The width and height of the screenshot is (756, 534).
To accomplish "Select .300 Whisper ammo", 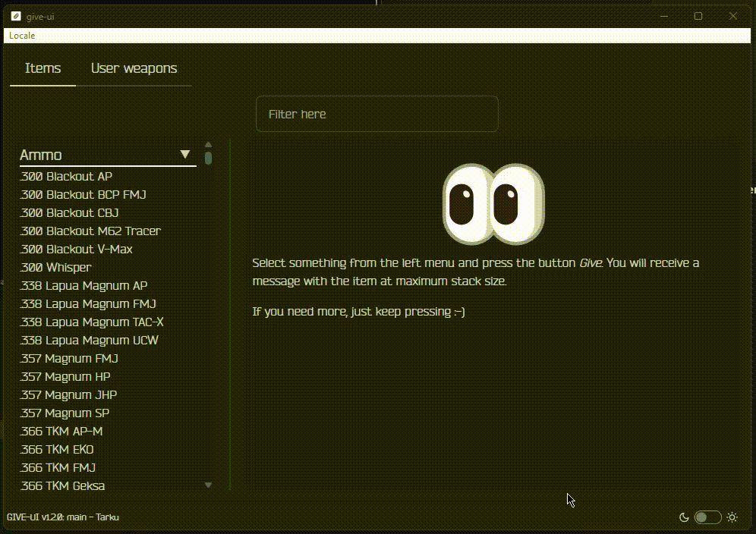I will [55, 268].
